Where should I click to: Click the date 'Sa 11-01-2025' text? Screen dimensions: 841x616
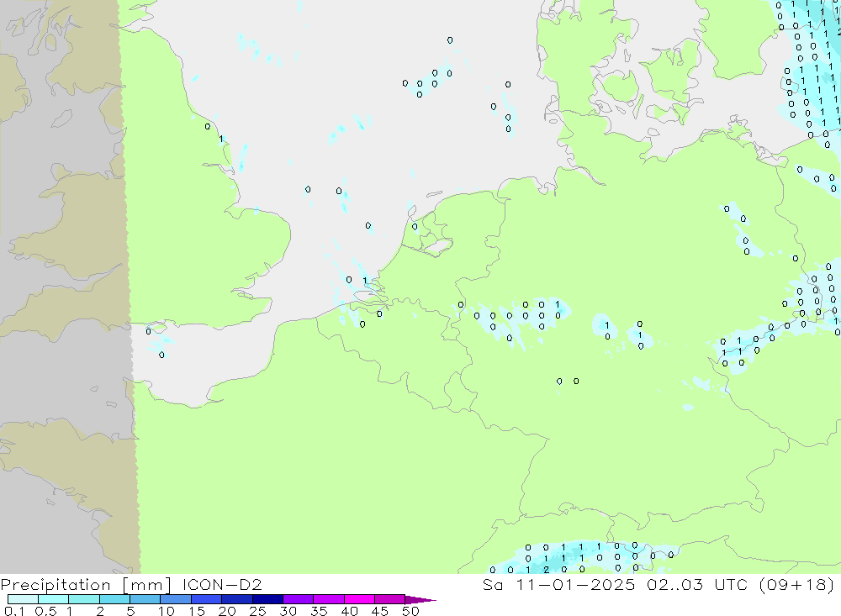pyautogui.click(x=558, y=584)
